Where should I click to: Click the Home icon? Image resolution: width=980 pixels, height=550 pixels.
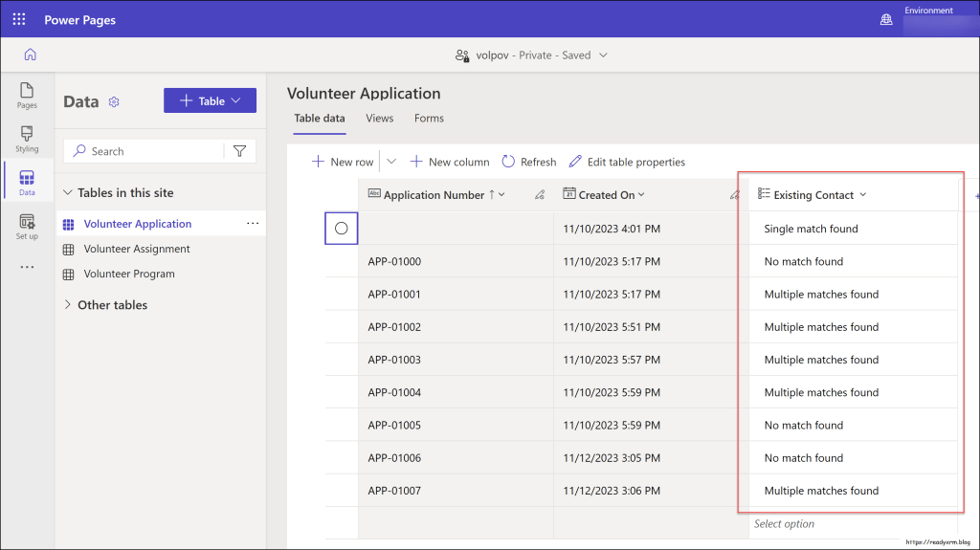(x=30, y=55)
